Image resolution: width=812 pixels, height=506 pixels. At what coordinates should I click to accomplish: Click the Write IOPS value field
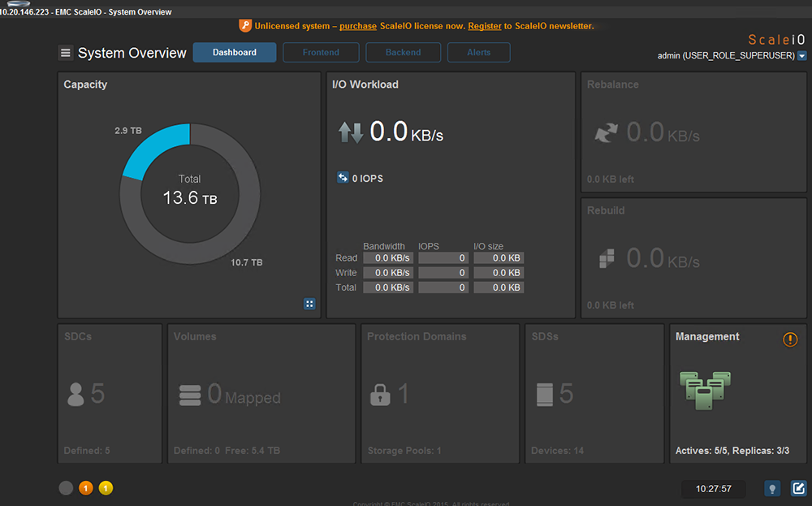tap(443, 272)
